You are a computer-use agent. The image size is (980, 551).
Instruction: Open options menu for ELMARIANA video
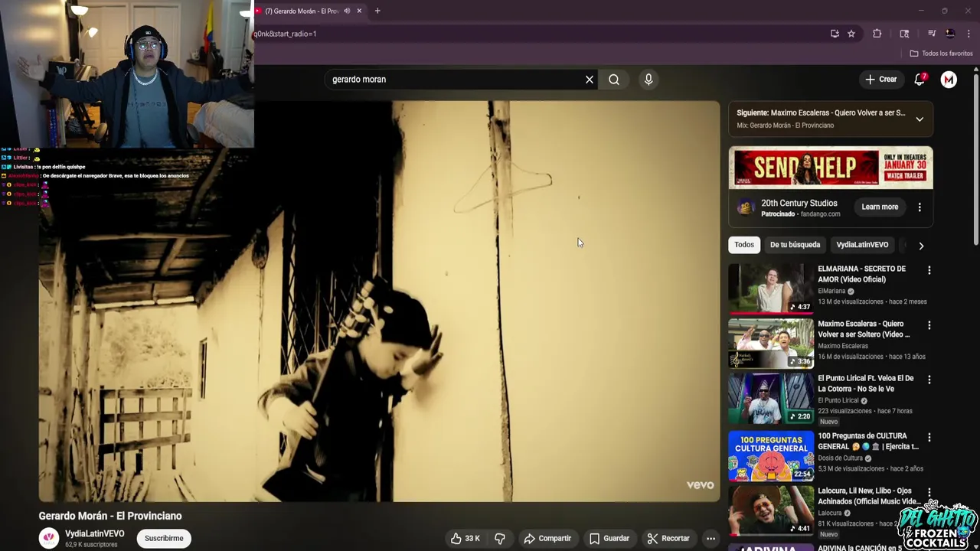pos(929,270)
